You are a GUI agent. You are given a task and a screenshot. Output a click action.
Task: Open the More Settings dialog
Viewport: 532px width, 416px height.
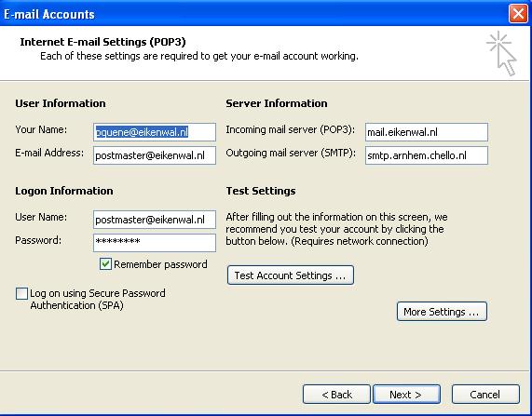click(x=442, y=311)
